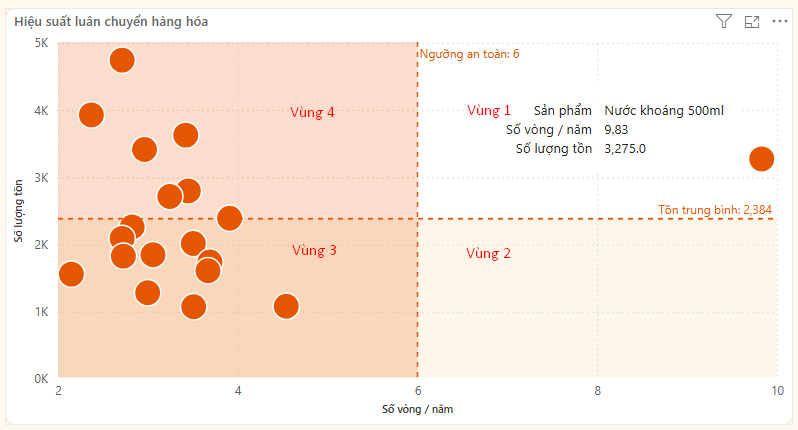Click the x-axis title Số vòng / năm
798x430 pixels.
pos(417,409)
